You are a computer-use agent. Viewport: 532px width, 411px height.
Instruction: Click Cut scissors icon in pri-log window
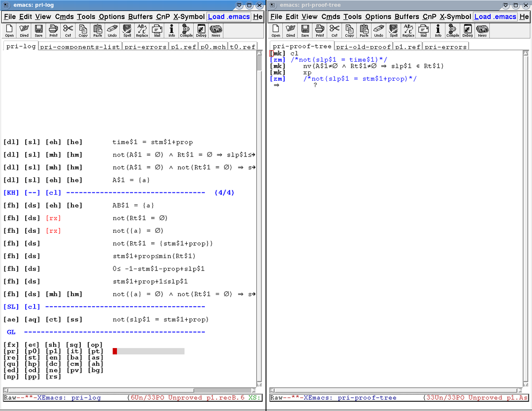point(68,30)
